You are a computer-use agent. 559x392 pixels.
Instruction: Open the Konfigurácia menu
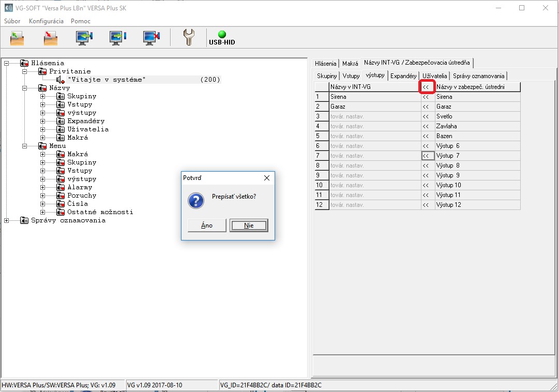click(46, 21)
